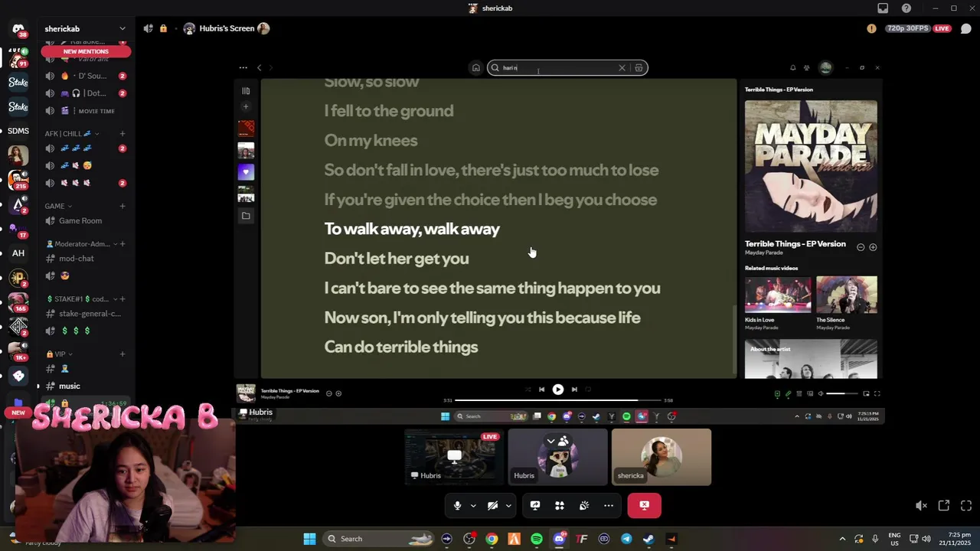Click Mayday Parade album cover art

tap(811, 166)
